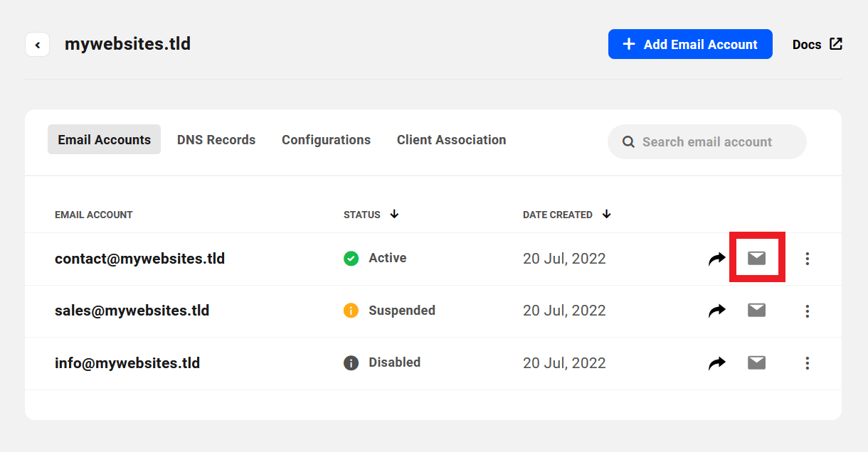Switch to the Email Accounts tab
This screenshot has height=452, width=868.
105,139
